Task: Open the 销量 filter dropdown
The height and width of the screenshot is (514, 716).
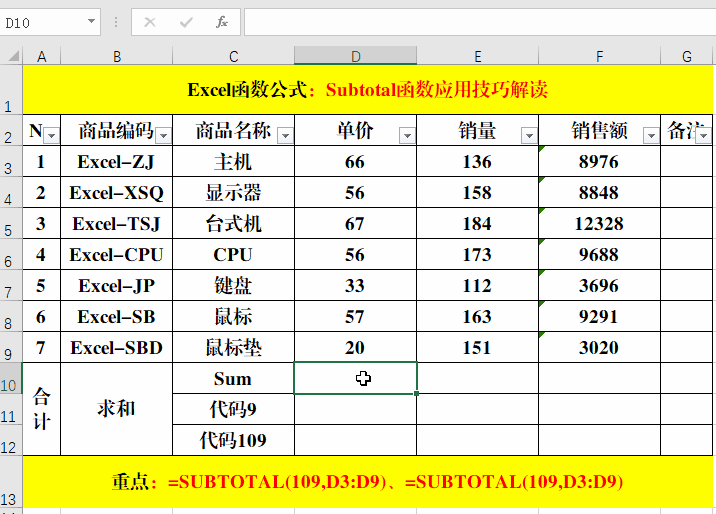Action: click(x=529, y=136)
